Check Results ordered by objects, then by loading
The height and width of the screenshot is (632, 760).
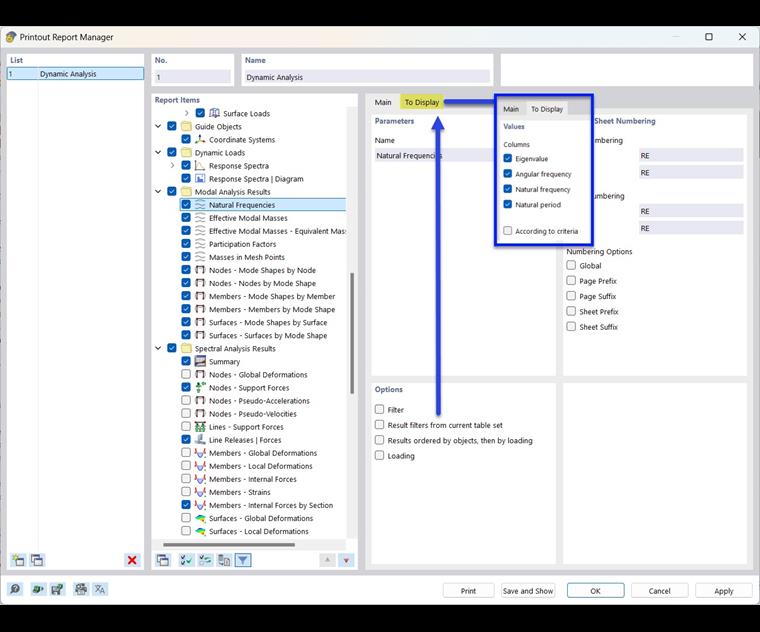click(x=380, y=440)
